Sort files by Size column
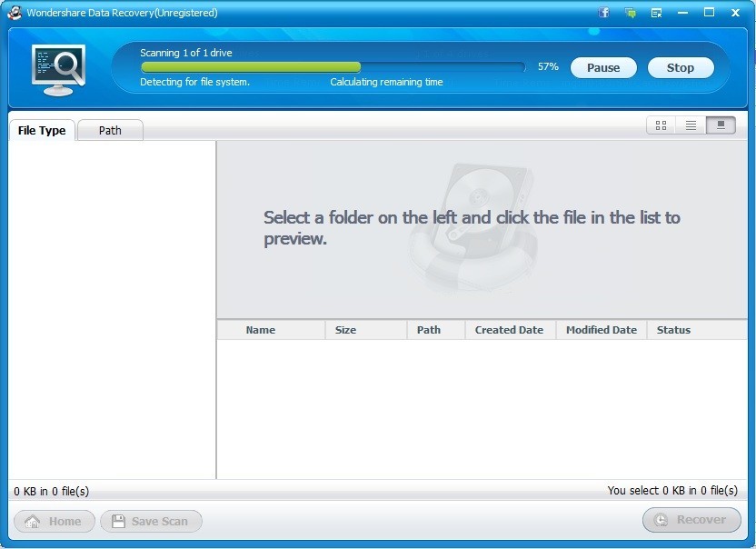This screenshot has width=756, height=549. point(345,329)
